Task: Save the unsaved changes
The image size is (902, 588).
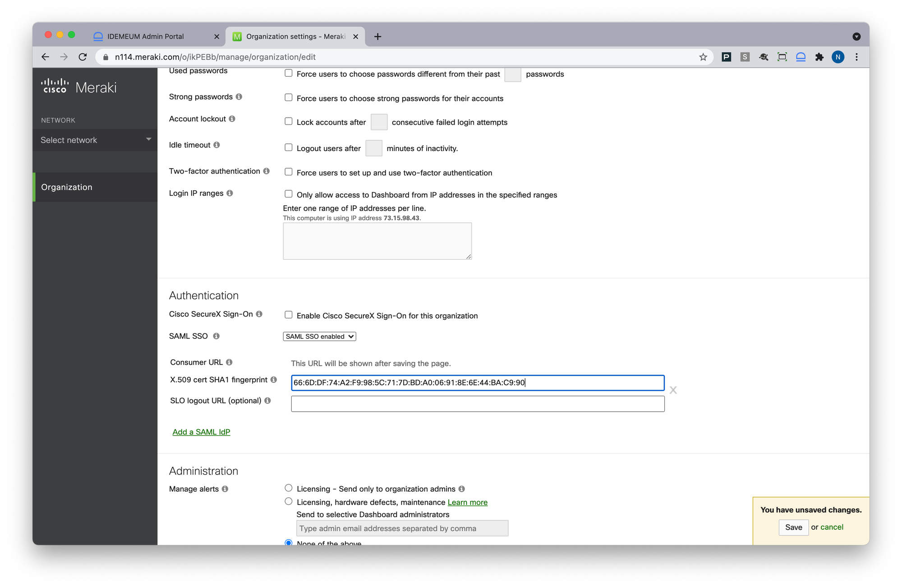Action: pos(793,527)
